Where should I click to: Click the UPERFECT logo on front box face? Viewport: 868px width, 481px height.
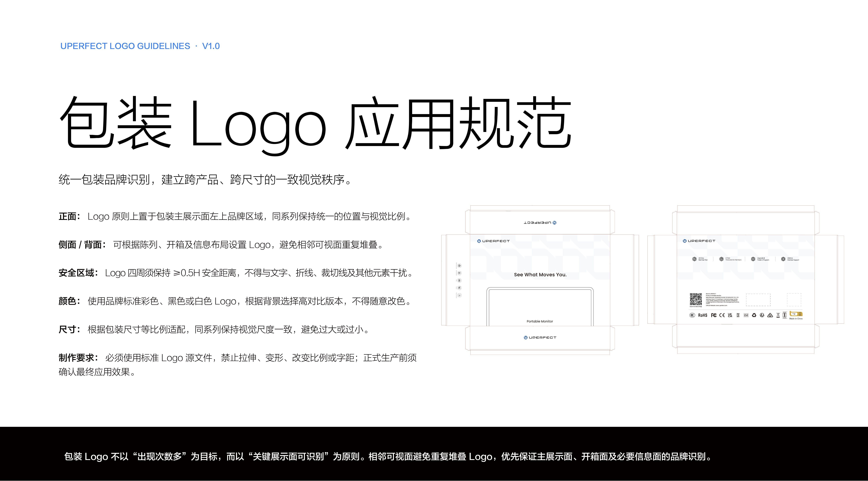(x=493, y=241)
